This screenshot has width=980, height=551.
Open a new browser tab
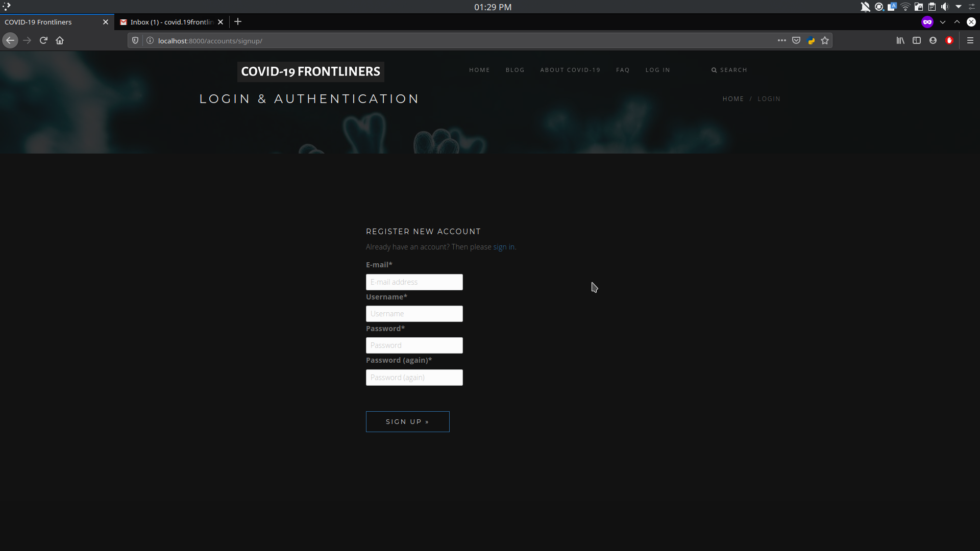(238, 22)
